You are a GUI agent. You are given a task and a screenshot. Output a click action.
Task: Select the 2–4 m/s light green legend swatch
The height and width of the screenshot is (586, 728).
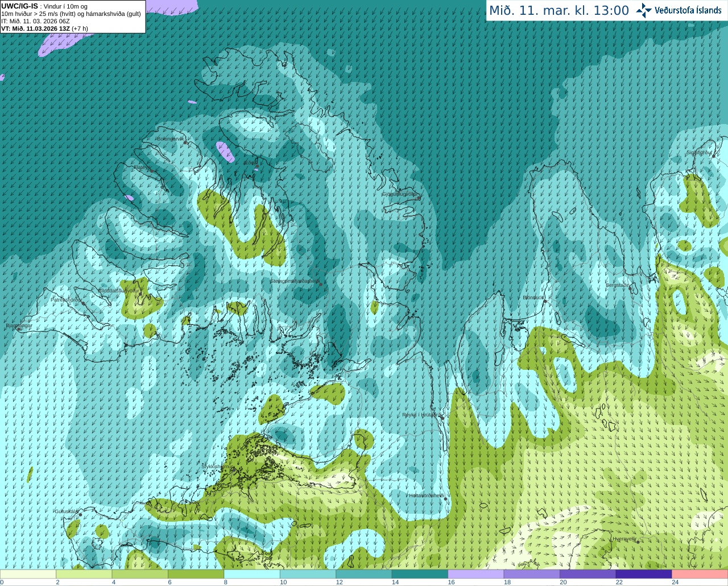pos(84,574)
